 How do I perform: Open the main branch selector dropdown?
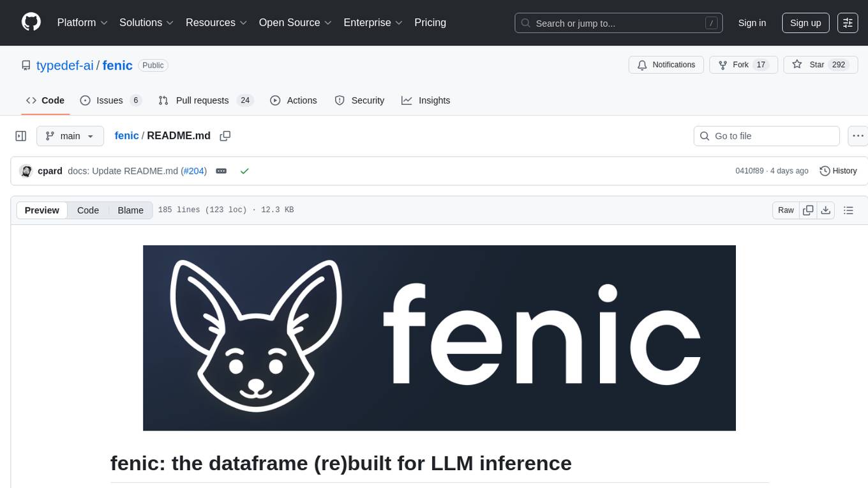[x=70, y=136]
